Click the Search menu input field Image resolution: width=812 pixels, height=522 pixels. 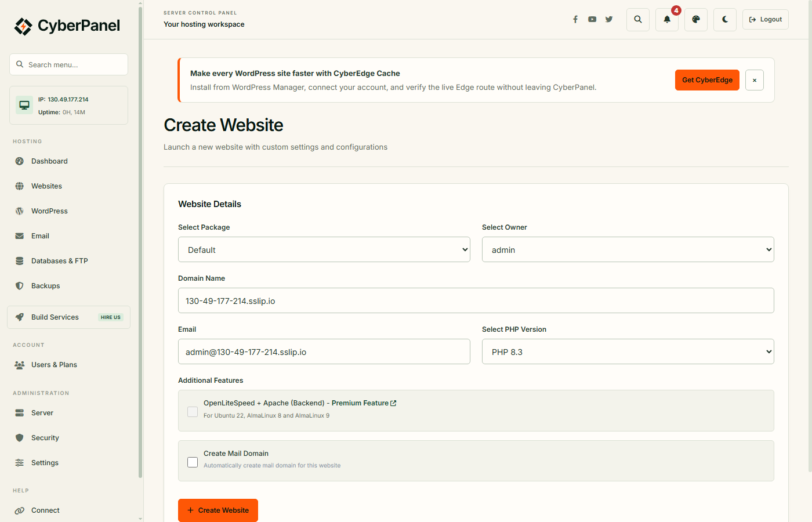(68, 64)
